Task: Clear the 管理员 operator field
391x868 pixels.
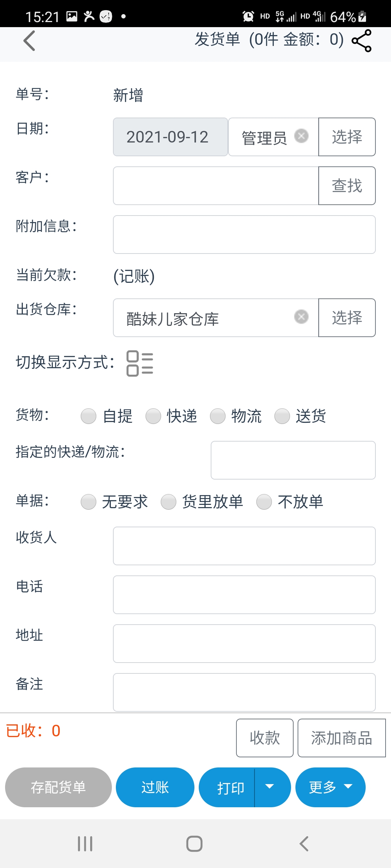Action: point(301,136)
